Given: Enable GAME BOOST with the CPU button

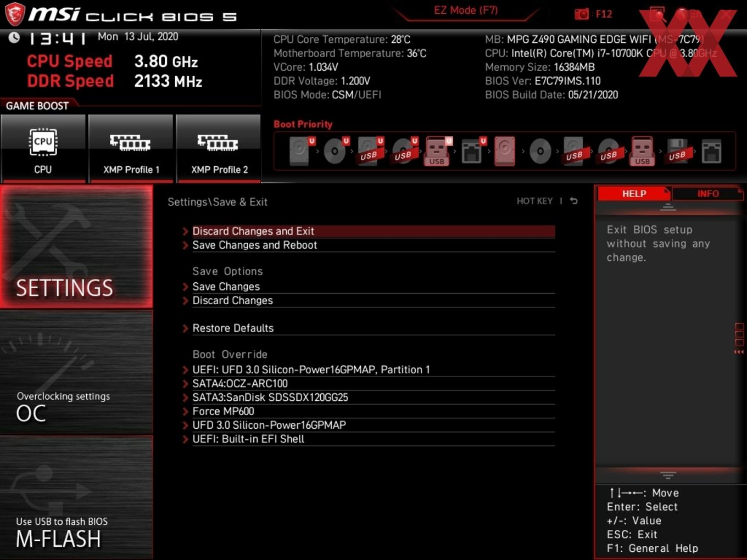Looking at the screenshot, I should click(43, 148).
